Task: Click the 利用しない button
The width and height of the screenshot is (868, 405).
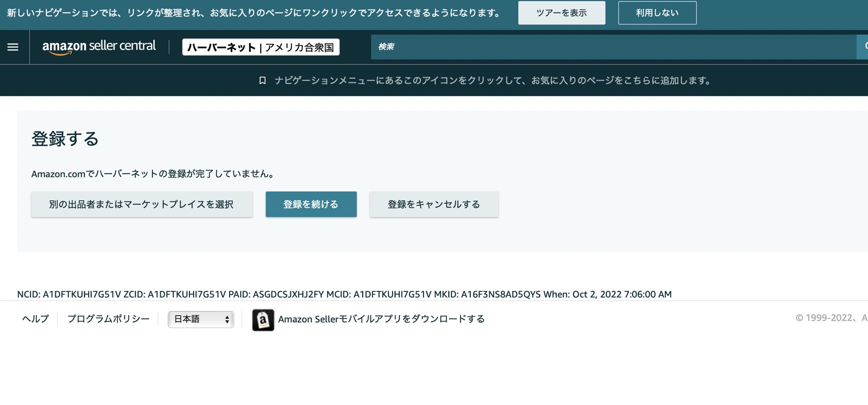Action: (657, 13)
